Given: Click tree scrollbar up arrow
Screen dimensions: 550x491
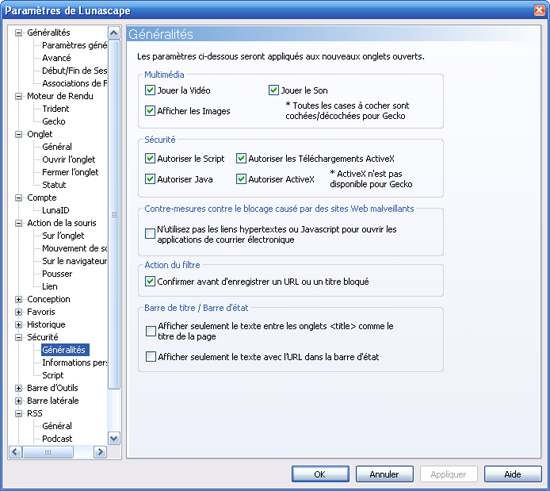Looking at the screenshot, I should 114,33.
